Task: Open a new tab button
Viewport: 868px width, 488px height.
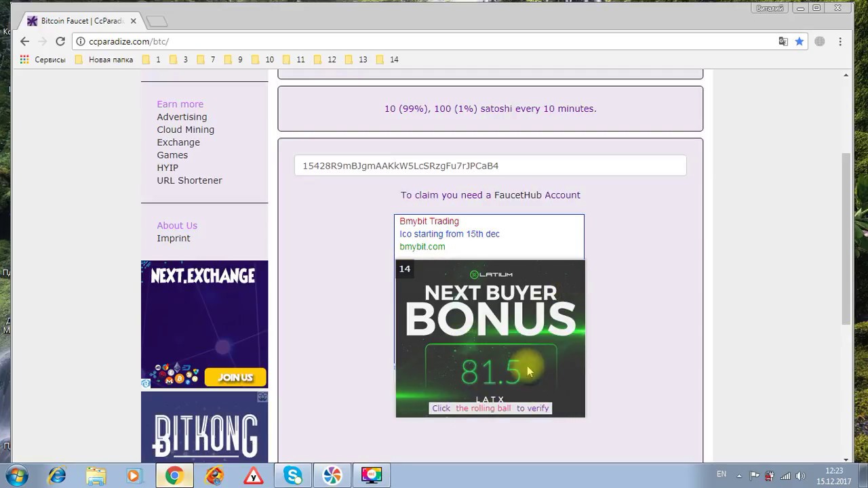Action: click(157, 22)
